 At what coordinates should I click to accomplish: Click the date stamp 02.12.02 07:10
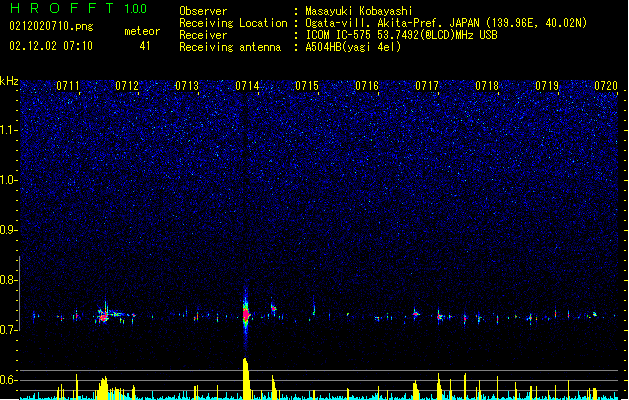[x=51, y=46]
